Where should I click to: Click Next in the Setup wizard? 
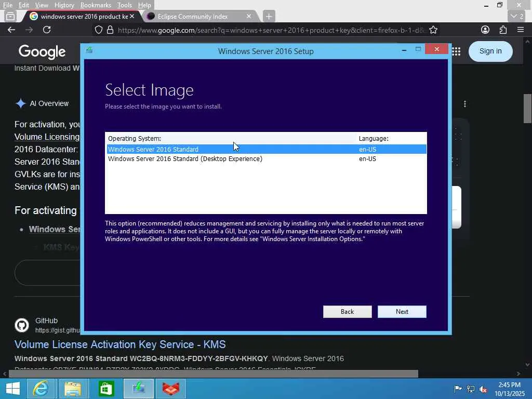coord(402,312)
